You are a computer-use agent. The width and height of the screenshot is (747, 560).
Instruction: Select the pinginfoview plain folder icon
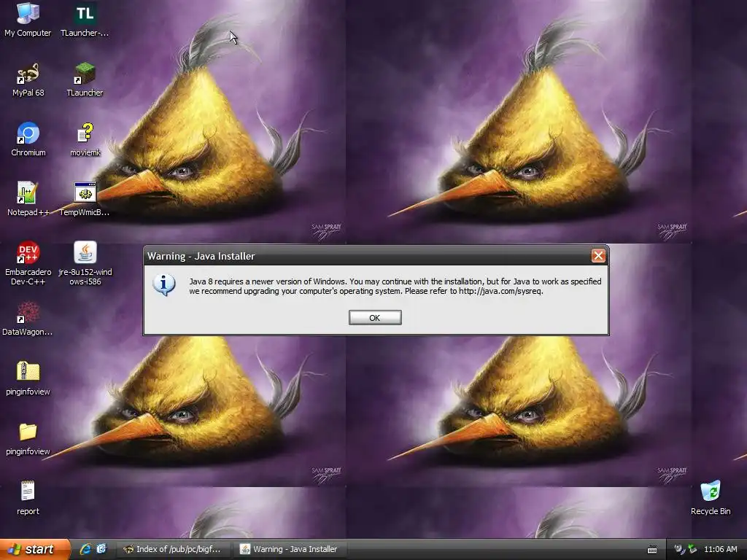point(28,438)
